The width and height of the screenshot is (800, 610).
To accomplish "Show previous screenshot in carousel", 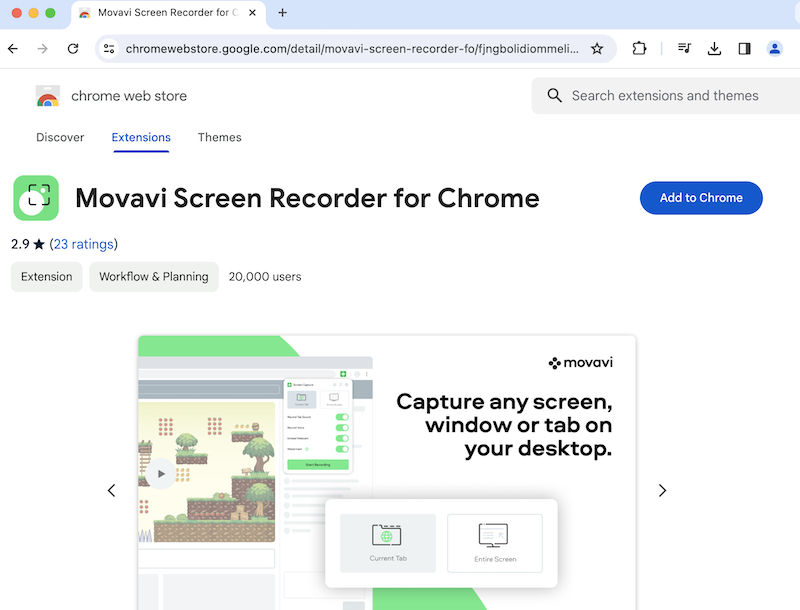I will tap(112, 491).
